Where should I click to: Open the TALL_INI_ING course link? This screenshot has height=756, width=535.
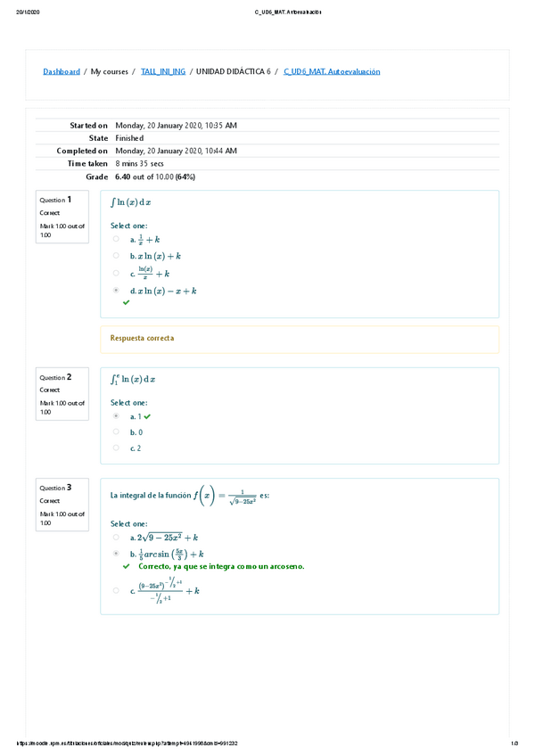163,71
